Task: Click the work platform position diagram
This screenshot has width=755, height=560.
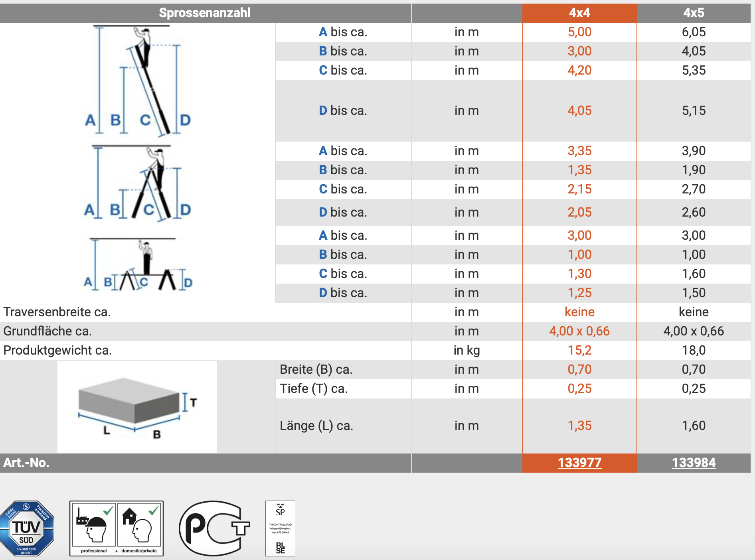Action: tap(138, 265)
